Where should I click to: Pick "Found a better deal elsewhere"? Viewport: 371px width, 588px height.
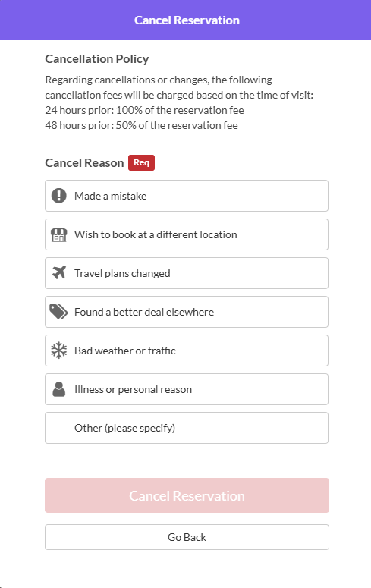pos(187,312)
